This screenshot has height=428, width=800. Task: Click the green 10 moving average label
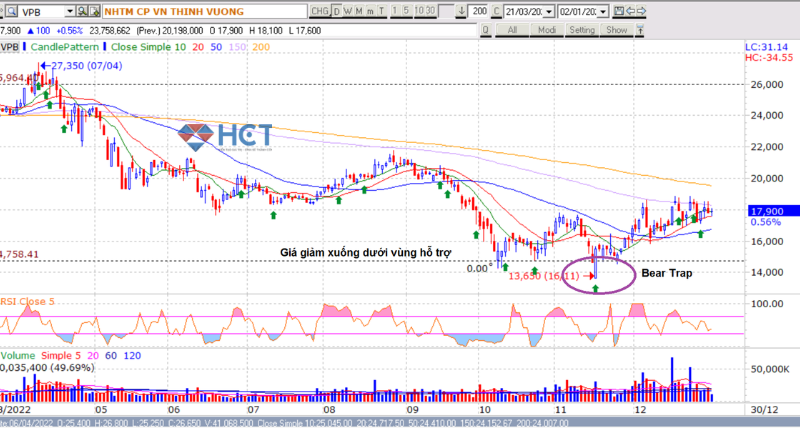(181, 47)
